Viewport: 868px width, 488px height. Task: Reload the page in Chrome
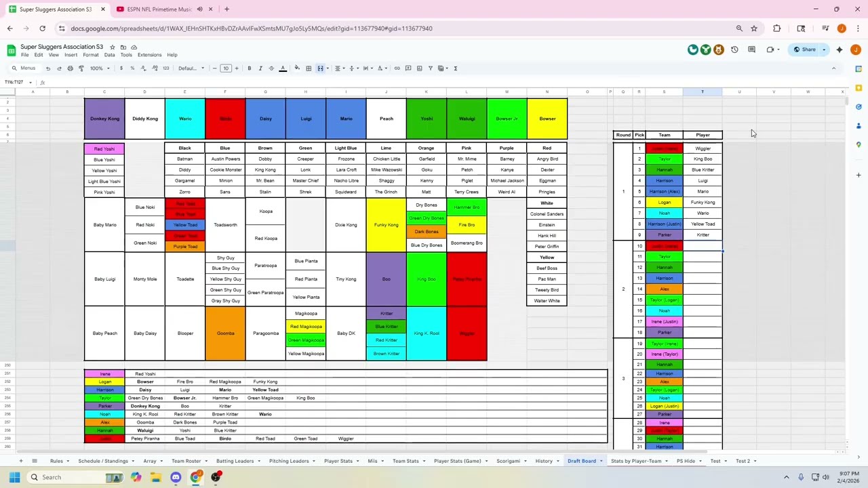tap(42, 28)
